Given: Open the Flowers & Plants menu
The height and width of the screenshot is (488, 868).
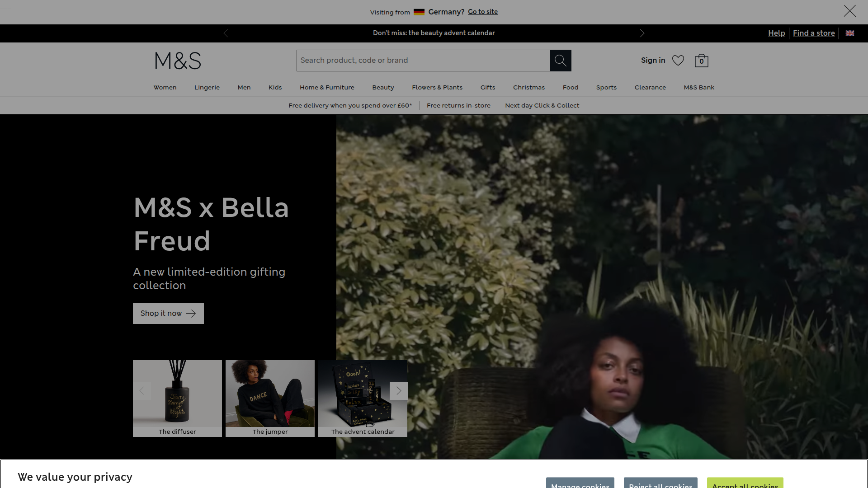Looking at the screenshot, I should click(437, 88).
